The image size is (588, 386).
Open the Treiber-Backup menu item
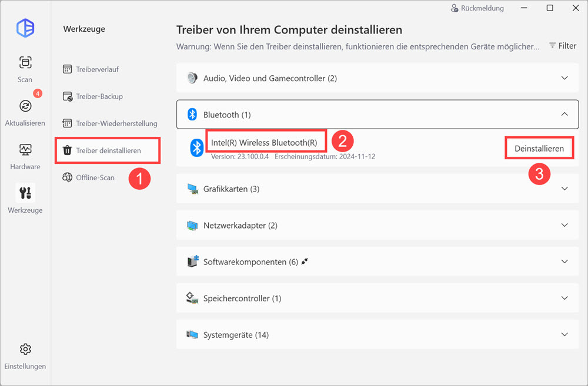click(x=93, y=96)
